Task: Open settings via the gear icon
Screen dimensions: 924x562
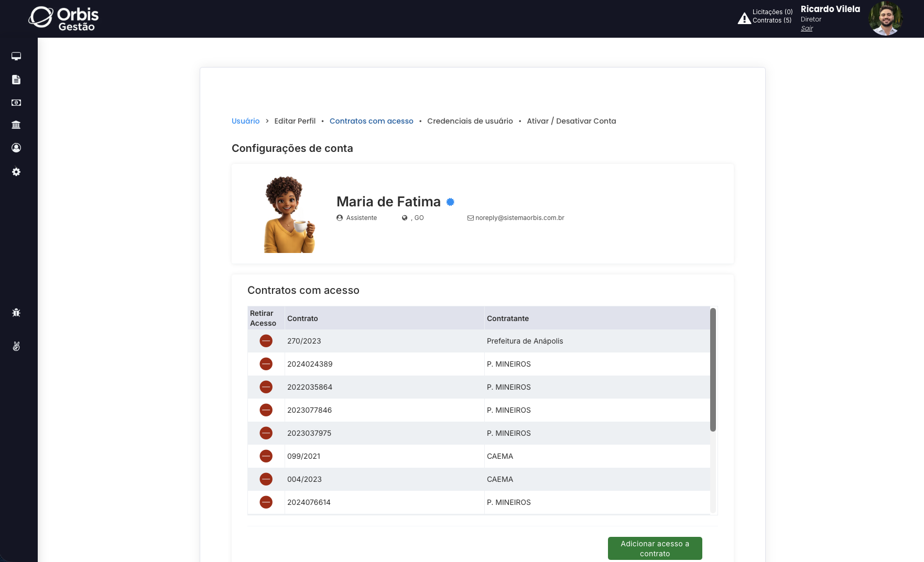Action: pyautogui.click(x=16, y=172)
